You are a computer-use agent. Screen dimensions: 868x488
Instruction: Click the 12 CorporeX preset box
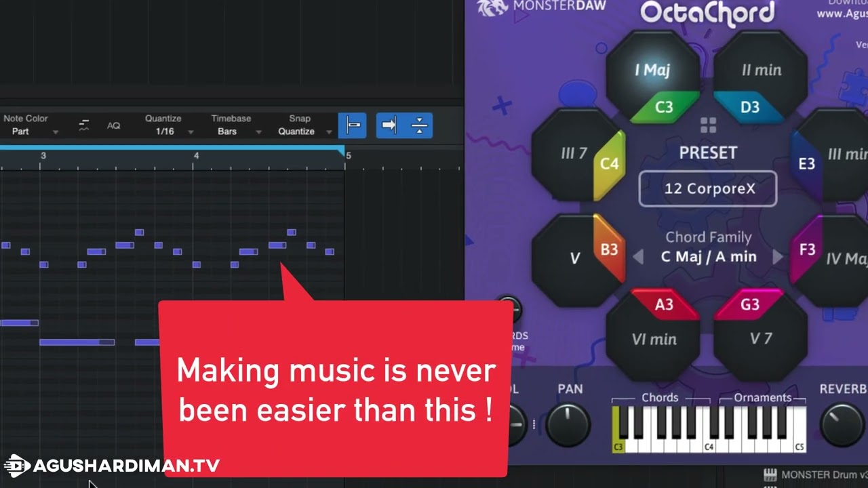[708, 188]
